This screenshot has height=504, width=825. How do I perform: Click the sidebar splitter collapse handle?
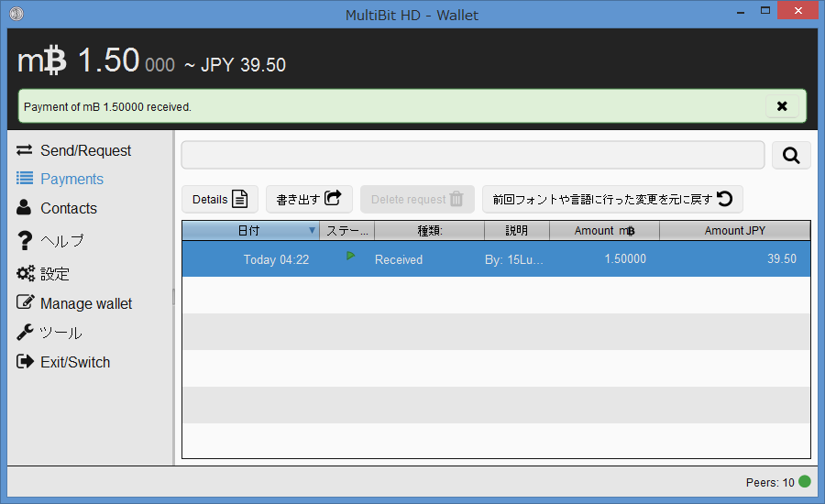click(173, 297)
